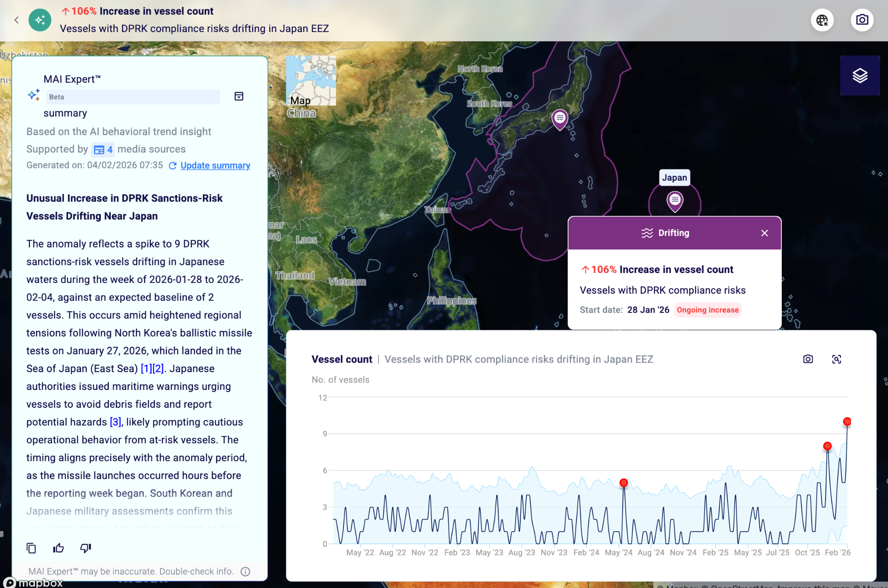The height and width of the screenshot is (588, 888).
Task: Close the Drifting event popup
Action: (x=764, y=233)
